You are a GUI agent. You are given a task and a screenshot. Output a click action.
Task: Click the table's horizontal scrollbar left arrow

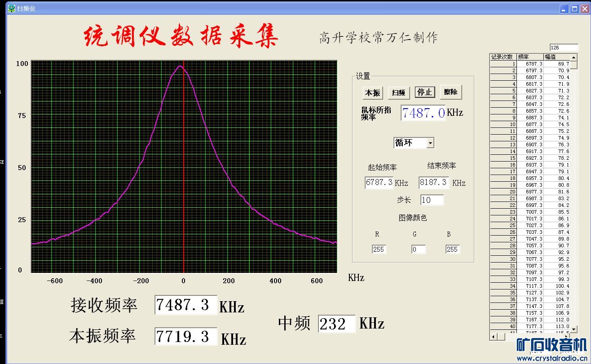494,336
